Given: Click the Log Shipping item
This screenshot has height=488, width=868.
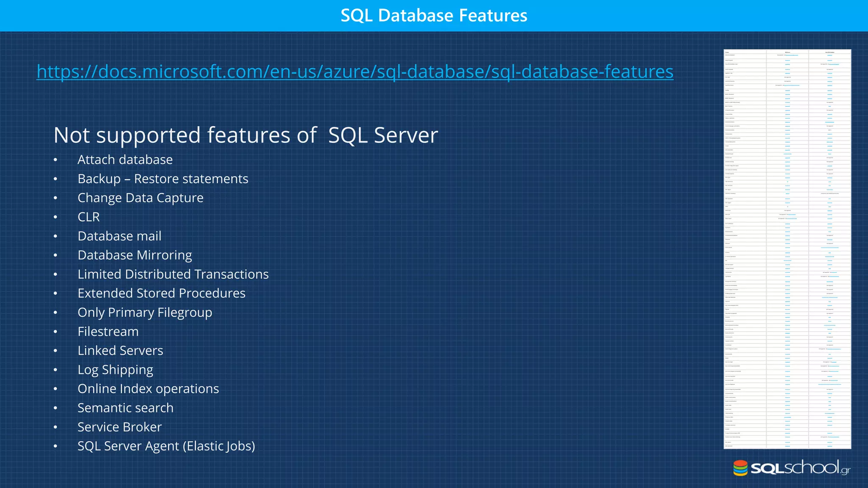Looking at the screenshot, I should click(115, 370).
